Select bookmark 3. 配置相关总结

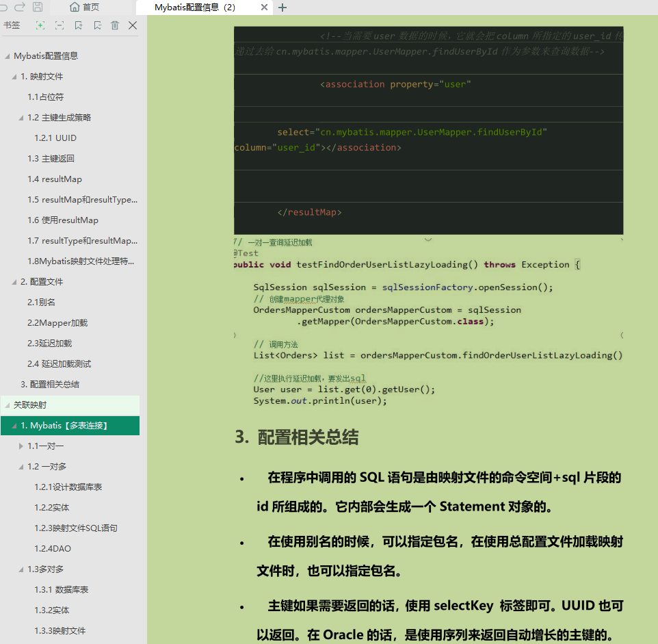point(50,385)
